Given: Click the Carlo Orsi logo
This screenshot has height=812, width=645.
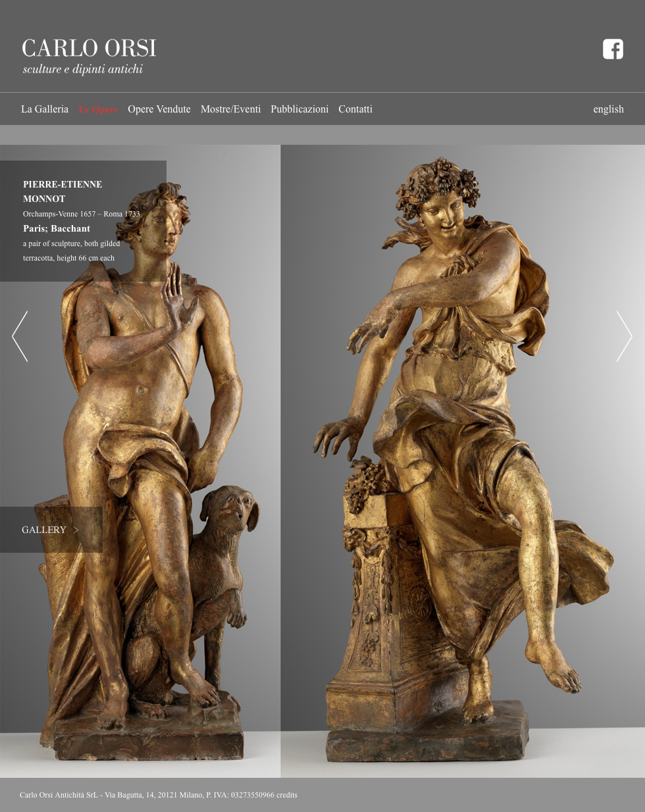Looking at the screenshot, I should tap(89, 49).
